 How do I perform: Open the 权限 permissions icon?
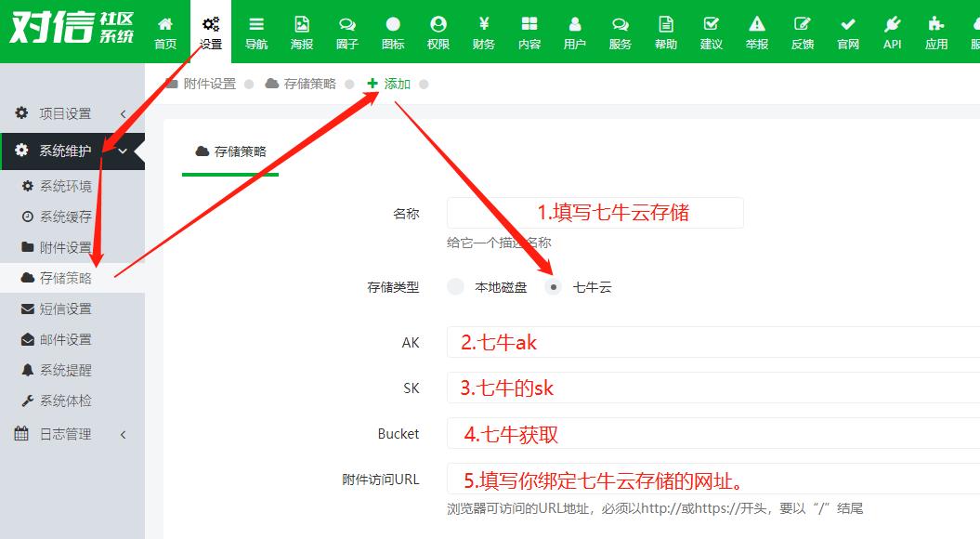click(x=438, y=24)
